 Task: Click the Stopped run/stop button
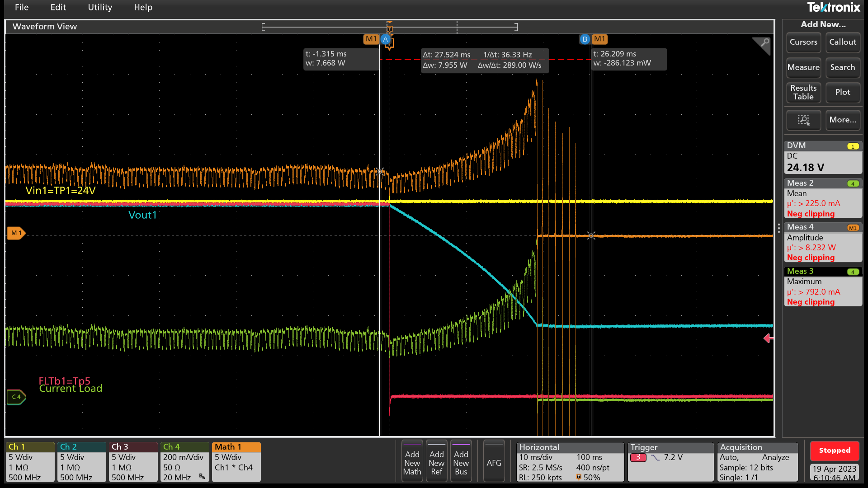(x=835, y=450)
